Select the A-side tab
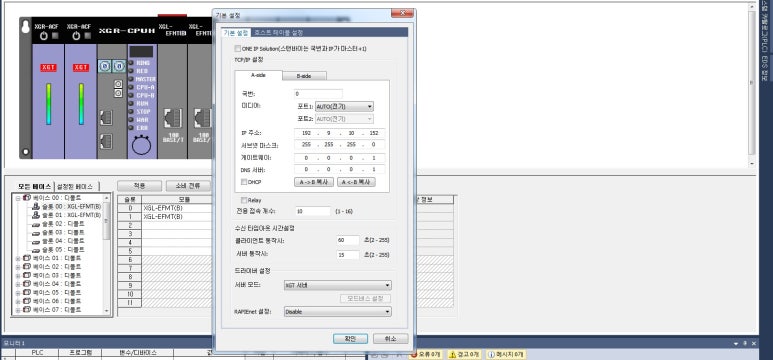 click(x=259, y=75)
